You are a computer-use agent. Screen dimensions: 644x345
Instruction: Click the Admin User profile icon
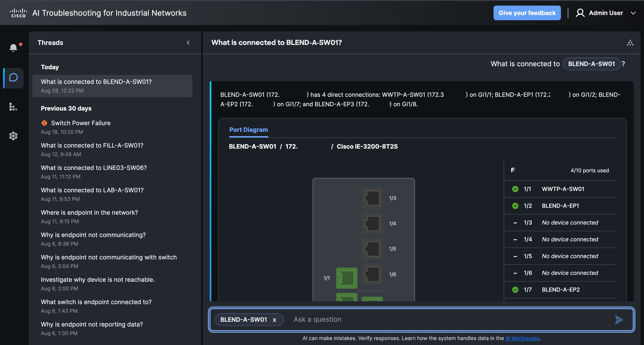[580, 13]
